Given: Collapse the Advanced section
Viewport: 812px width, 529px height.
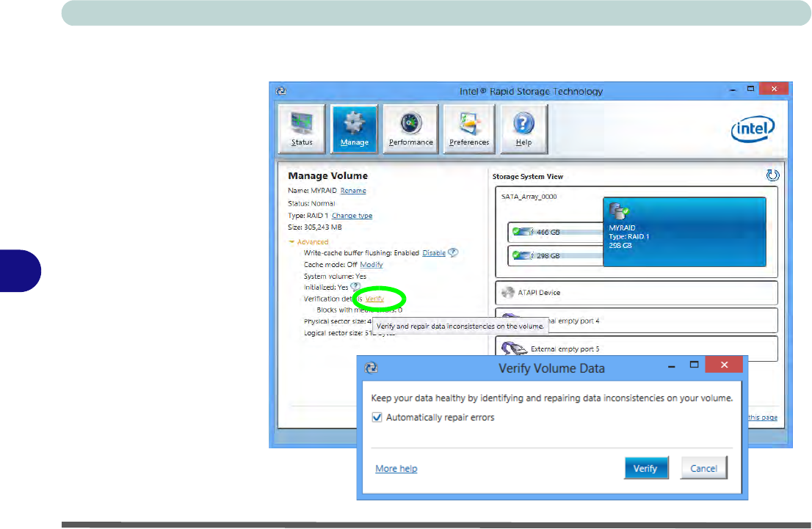Looking at the screenshot, I should point(309,241).
